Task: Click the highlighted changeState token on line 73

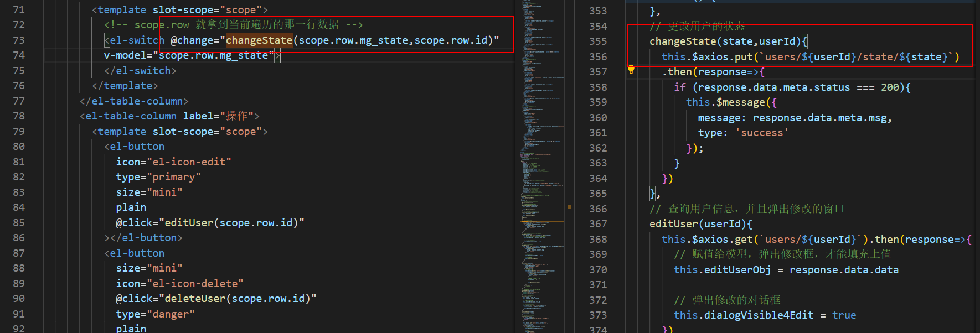Action: pos(259,40)
